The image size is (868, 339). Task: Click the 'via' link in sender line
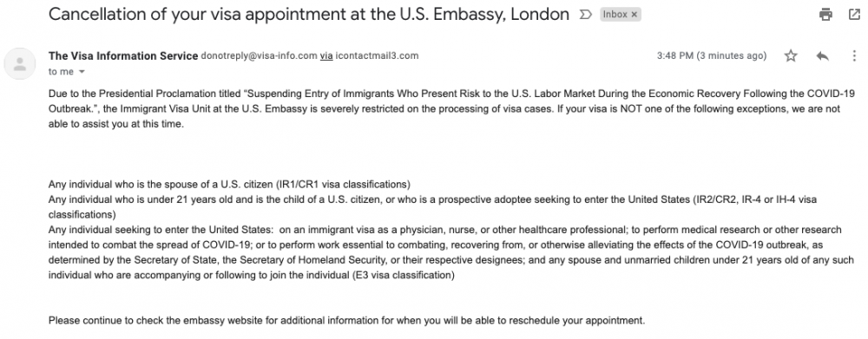(x=326, y=55)
